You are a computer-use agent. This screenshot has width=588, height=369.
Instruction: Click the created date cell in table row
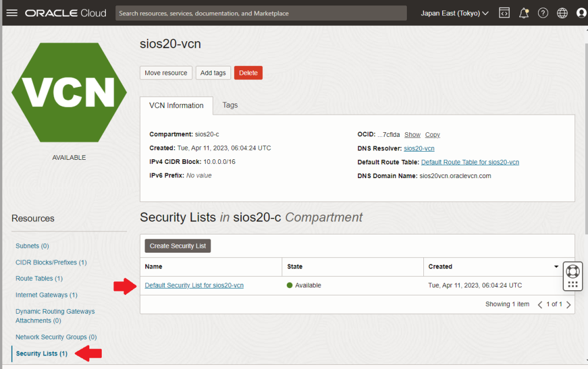pyautogui.click(x=475, y=286)
